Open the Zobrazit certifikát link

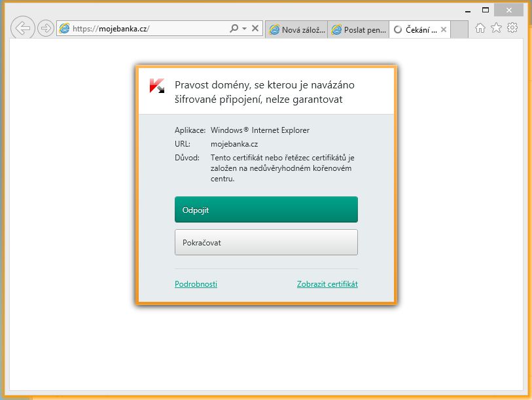pos(327,284)
